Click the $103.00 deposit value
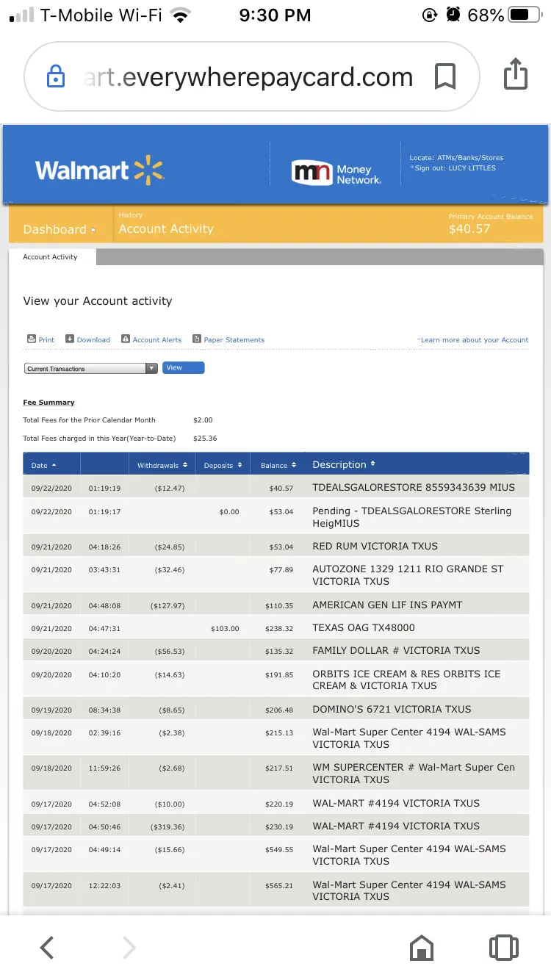Screen dimensions: 551x980 coord(225,629)
